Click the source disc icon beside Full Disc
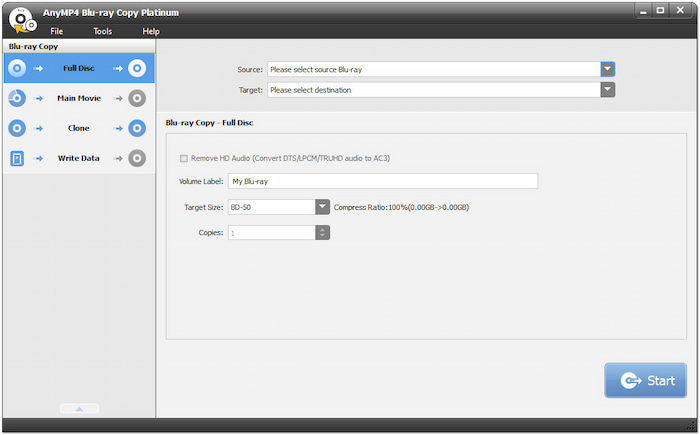The height and width of the screenshot is (435, 700). (x=17, y=68)
